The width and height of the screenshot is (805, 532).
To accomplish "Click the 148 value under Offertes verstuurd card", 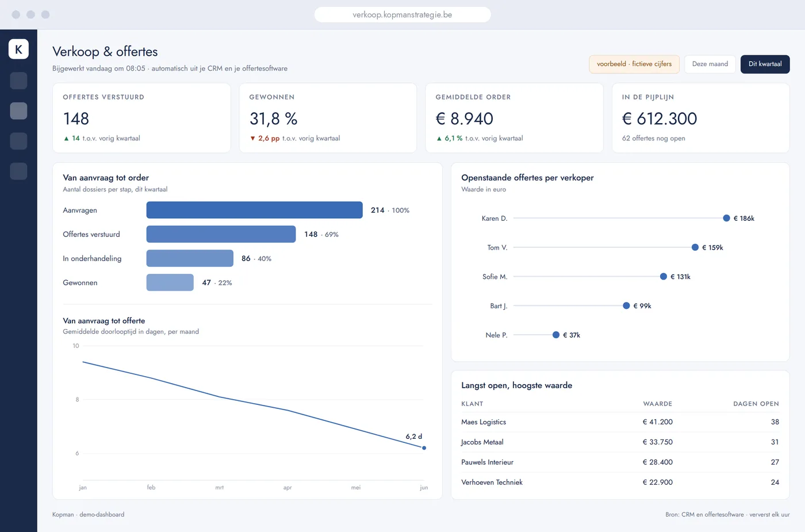I will pos(76,118).
